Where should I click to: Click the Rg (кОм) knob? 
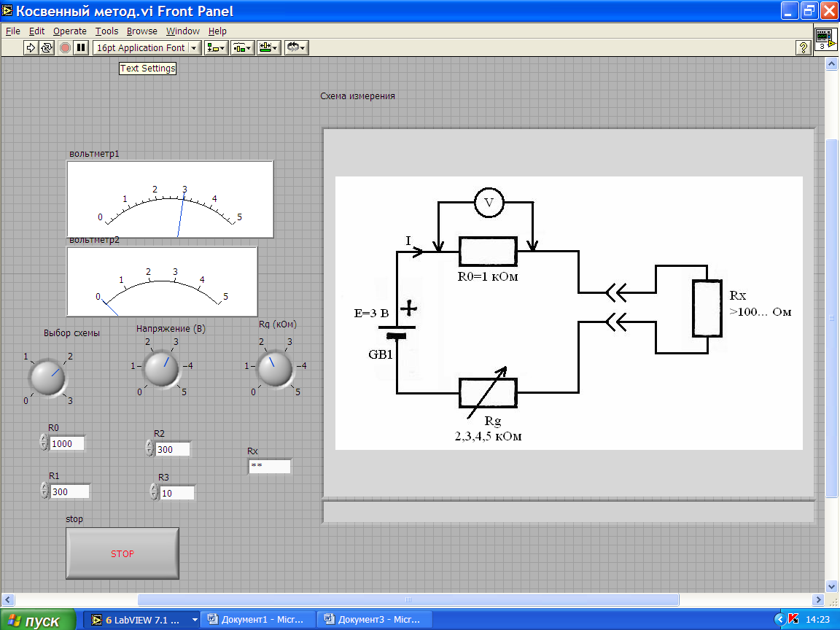click(276, 368)
